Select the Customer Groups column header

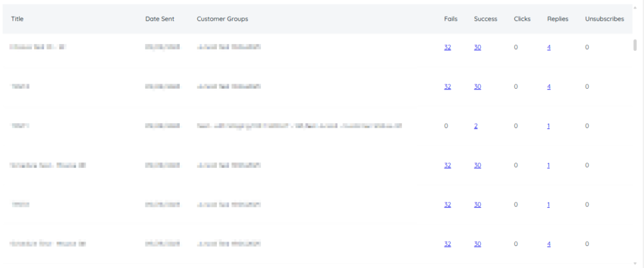[x=222, y=19]
